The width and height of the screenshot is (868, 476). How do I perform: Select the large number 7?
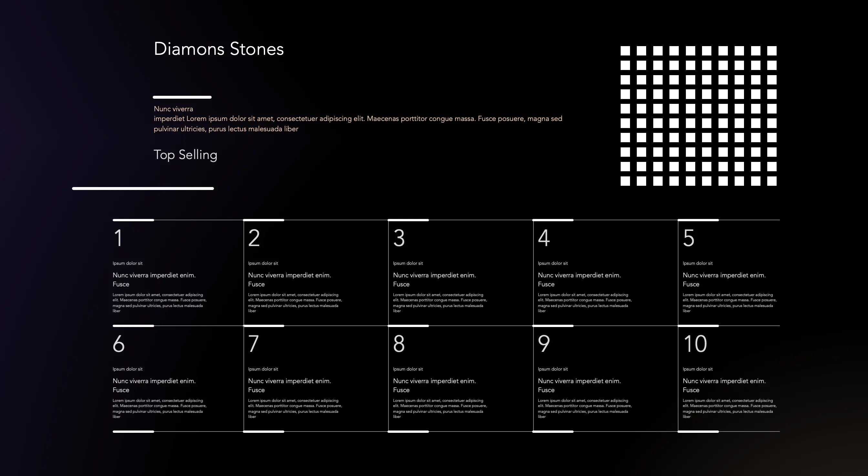pos(253,344)
